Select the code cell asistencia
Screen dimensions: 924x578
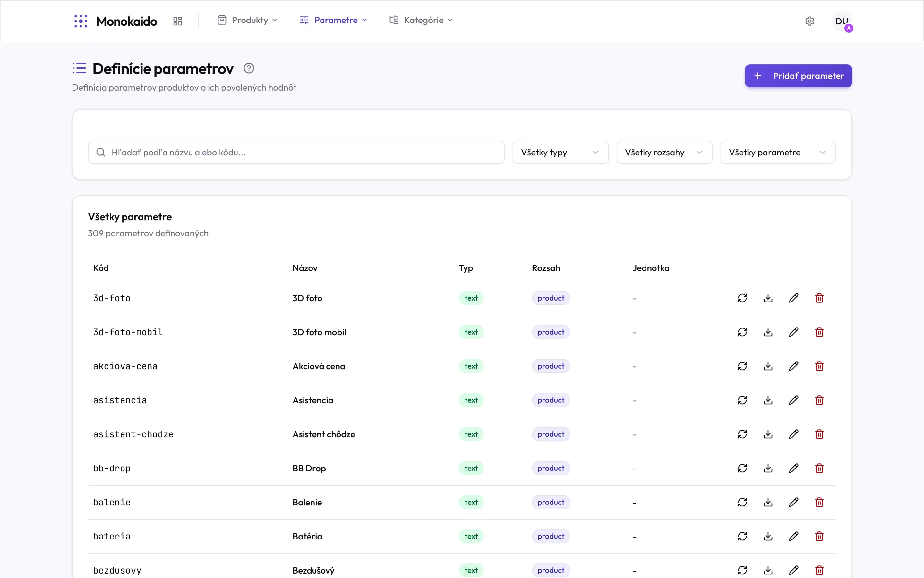120,400
